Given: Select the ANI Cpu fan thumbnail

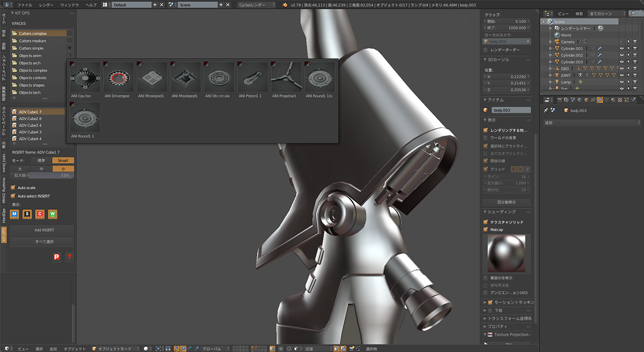Looking at the screenshot, I should [85, 77].
